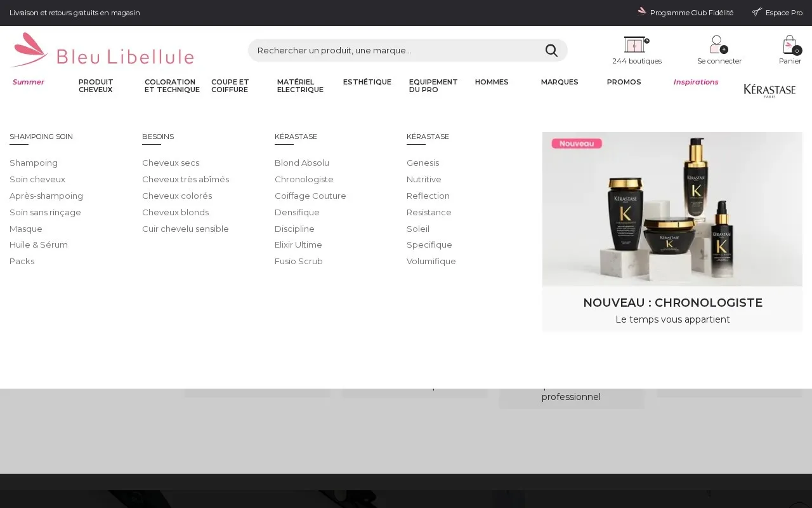The height and width of the screenshot is (508, 812).
Task: Open the Soleil range
Action: (418, 229)
